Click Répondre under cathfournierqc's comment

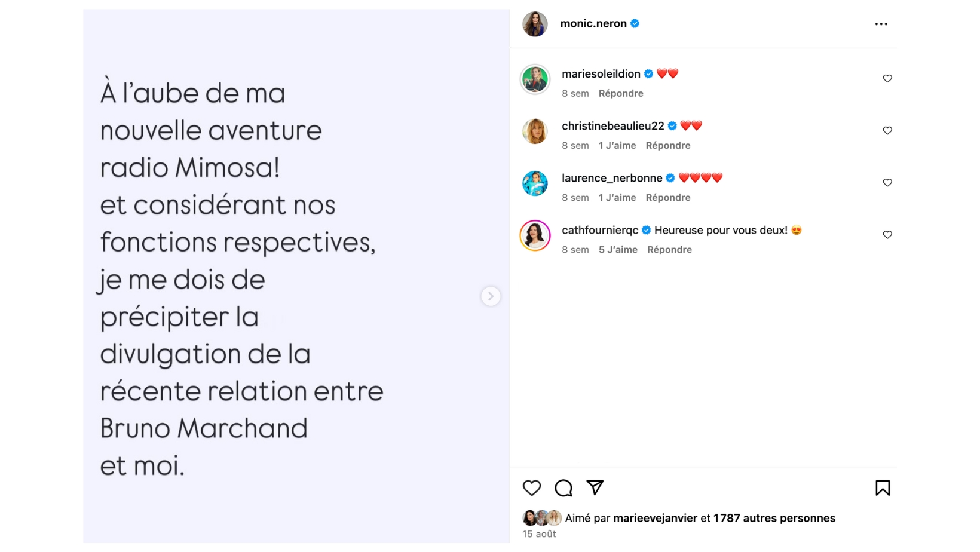click(x=669, y=250)
